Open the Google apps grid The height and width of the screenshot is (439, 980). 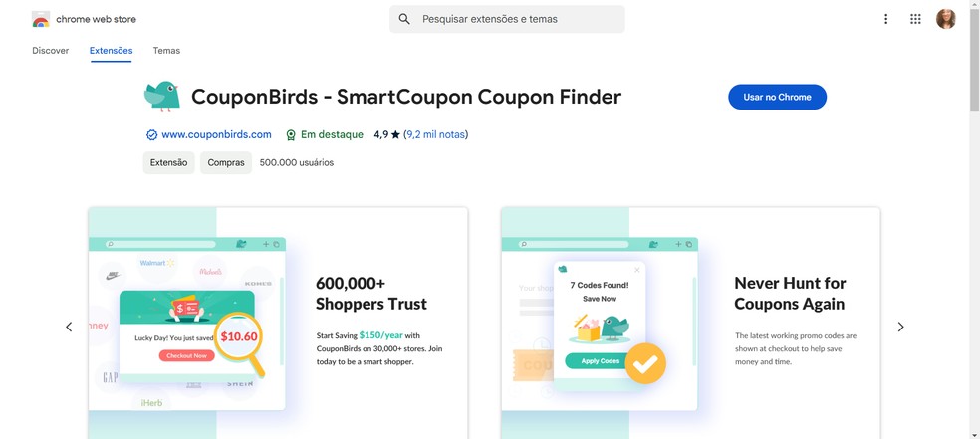tap(915, 19)
